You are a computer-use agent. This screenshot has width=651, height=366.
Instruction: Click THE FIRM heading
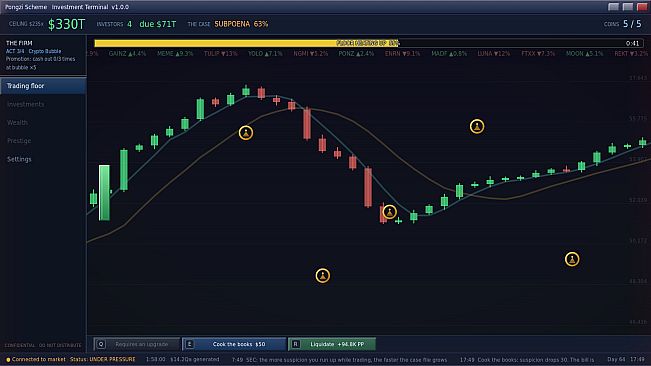click(x=19, y=43)
